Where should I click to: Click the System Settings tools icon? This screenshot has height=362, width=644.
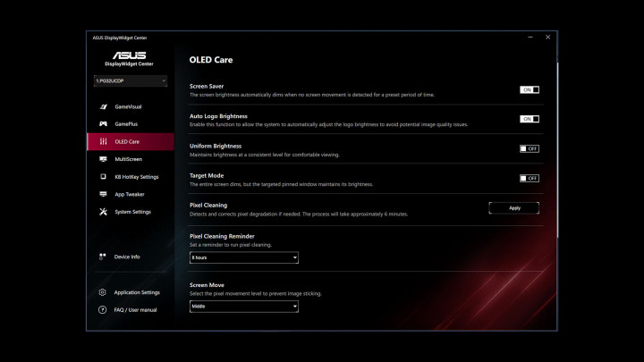103,212
